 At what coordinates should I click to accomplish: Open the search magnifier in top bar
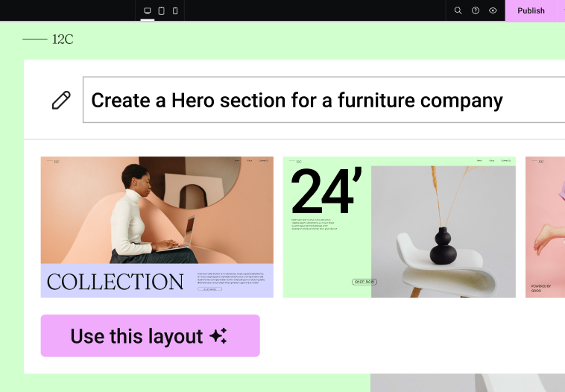pyautogui.click(x=458, y=10)
